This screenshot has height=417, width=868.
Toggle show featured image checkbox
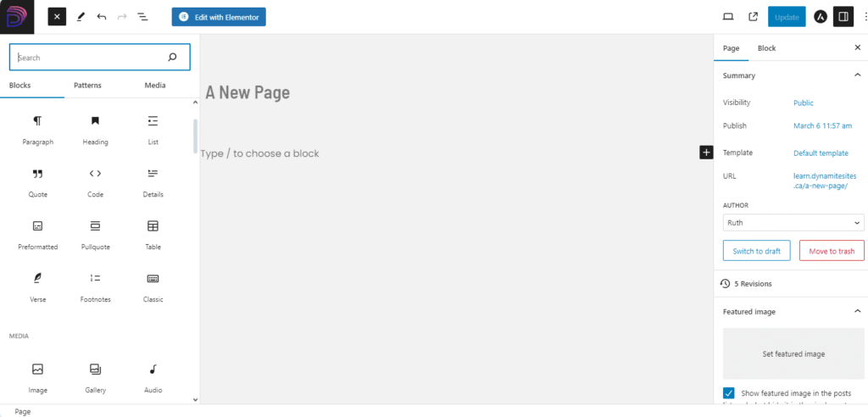tap(729, 393)
